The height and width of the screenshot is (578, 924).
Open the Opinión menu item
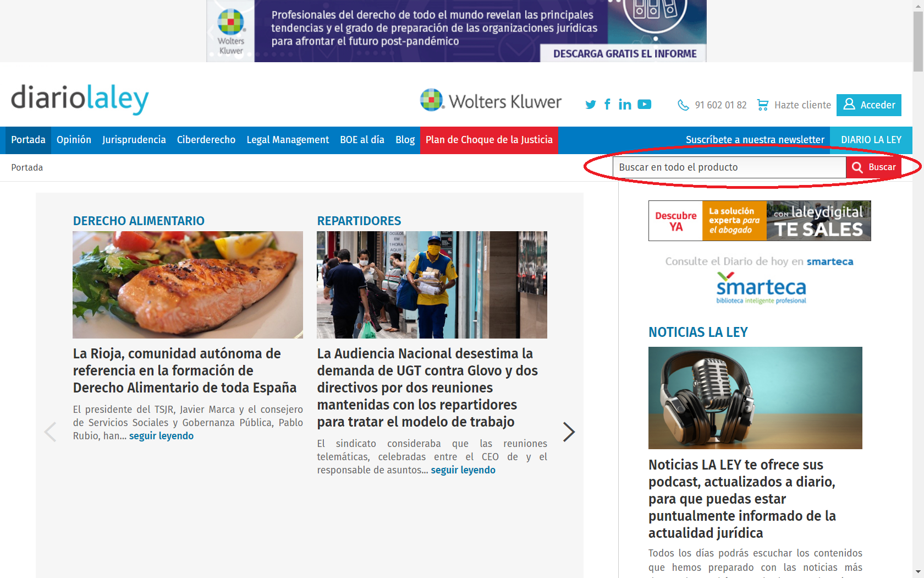[74, 140]
